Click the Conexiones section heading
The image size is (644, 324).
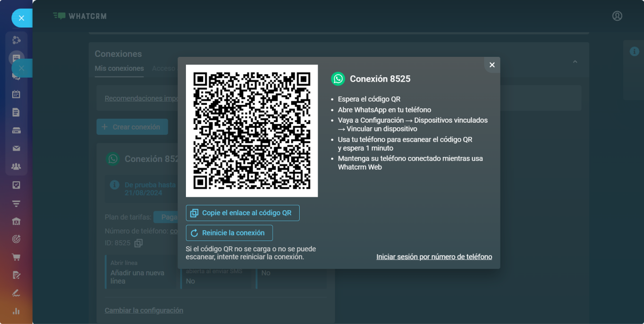click(118, 54)
